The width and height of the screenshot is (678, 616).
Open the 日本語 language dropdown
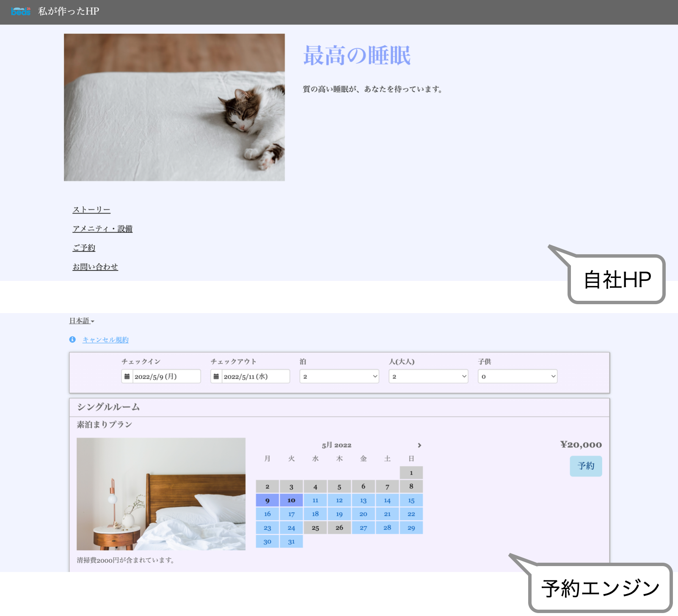82,321
